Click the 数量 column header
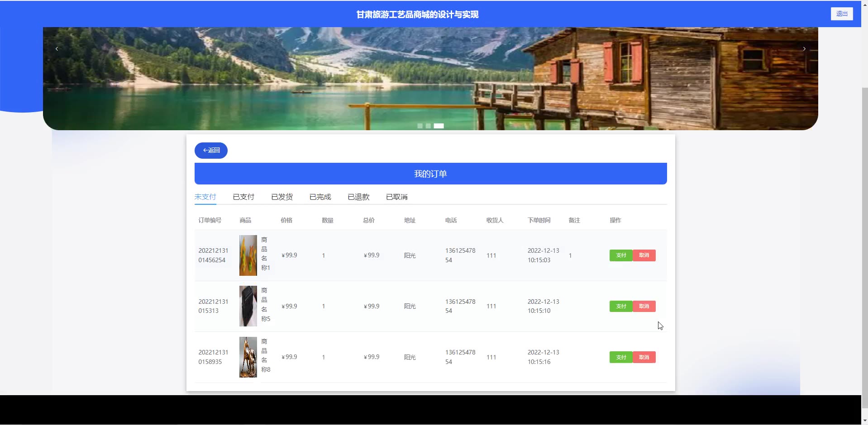Image resolution: width=868 pixels, height=425 pixels. (x=328, y=221)
